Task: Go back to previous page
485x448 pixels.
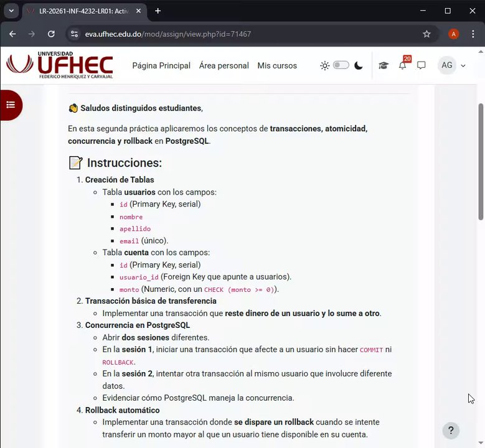Action: click(x=12, y=34)
